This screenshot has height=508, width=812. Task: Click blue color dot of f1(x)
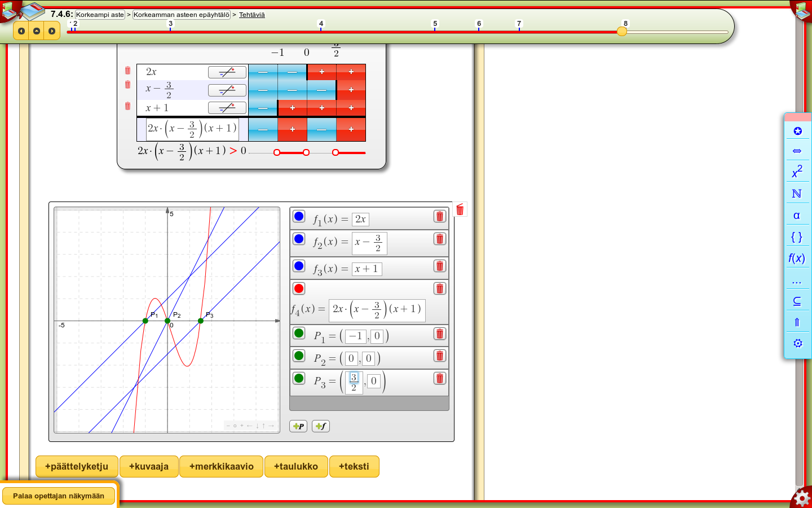pos(299,216)
